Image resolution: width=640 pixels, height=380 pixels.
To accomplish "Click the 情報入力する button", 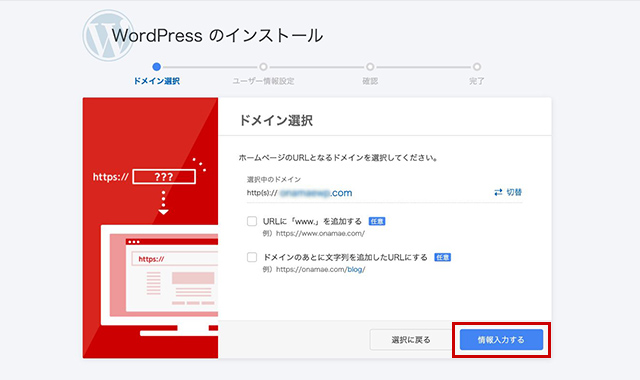I will pos(501,340).
